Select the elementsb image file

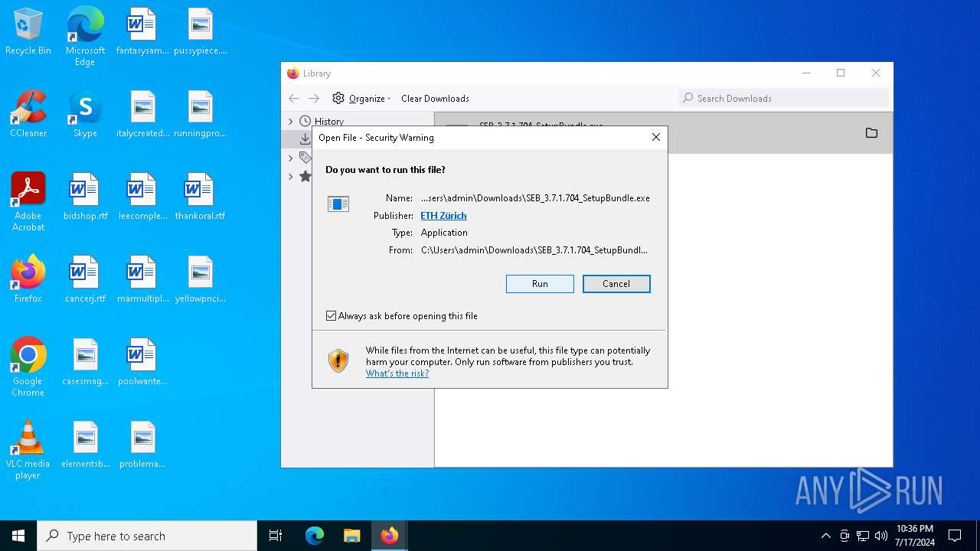[x=85, y=445]
